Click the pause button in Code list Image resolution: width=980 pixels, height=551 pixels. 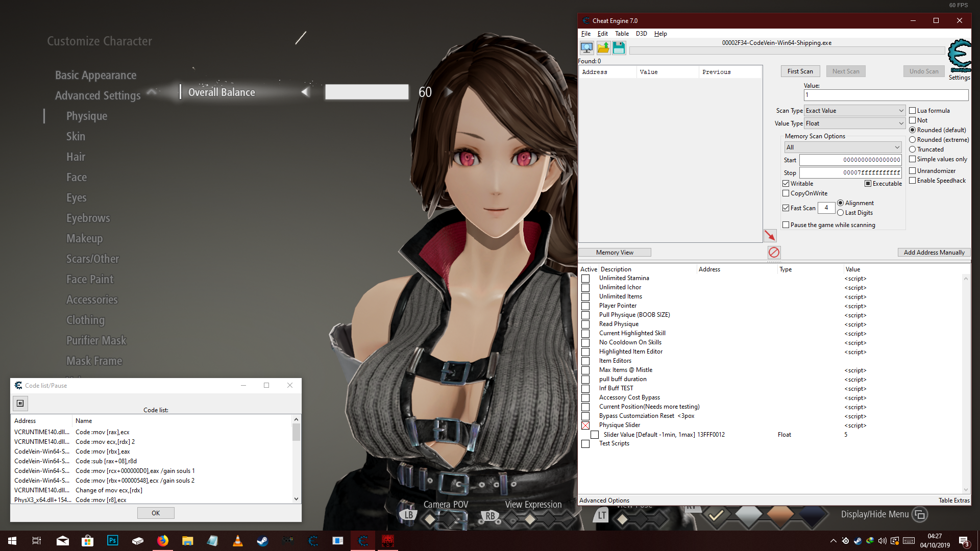tap(20, 403)
